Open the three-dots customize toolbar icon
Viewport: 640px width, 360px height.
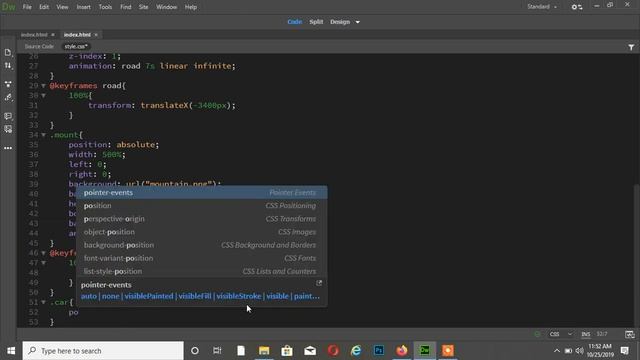(x=8, y=148)
